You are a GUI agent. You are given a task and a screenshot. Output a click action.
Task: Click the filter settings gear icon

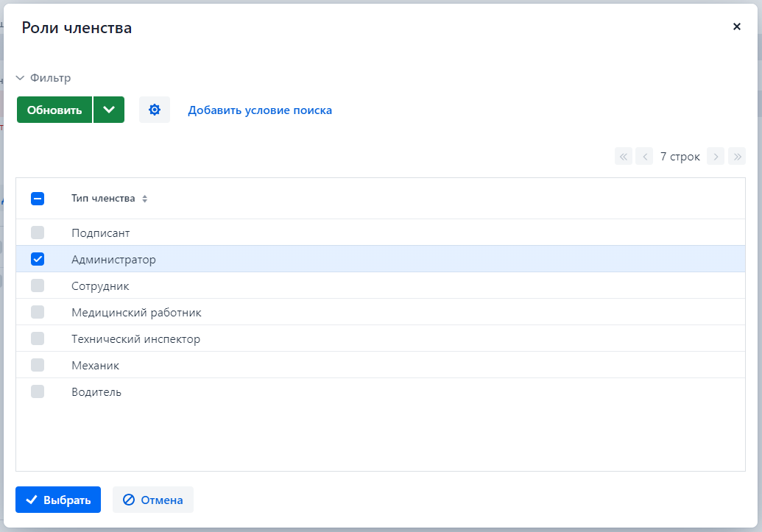[x=154, y=110]
